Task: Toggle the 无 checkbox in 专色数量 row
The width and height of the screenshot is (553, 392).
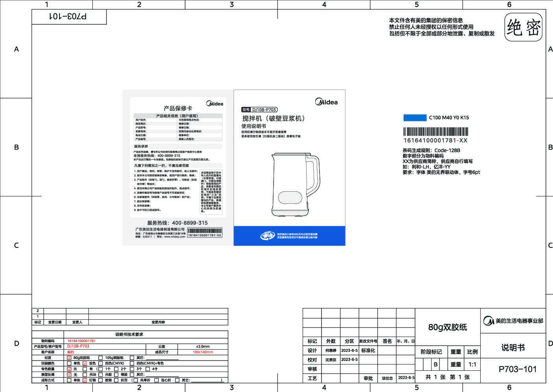Action: click(x=69, y=369)
